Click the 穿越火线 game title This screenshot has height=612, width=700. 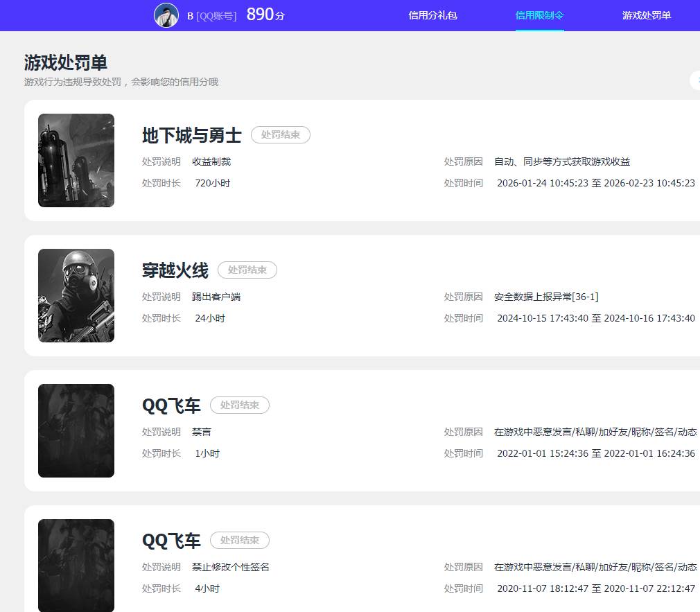175,270
